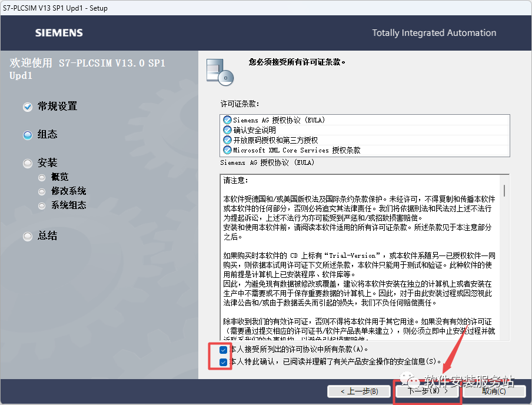Select the 系统组态 sub-step label
532x405 pixels.
pyautogui.click(x=68, y=205)
